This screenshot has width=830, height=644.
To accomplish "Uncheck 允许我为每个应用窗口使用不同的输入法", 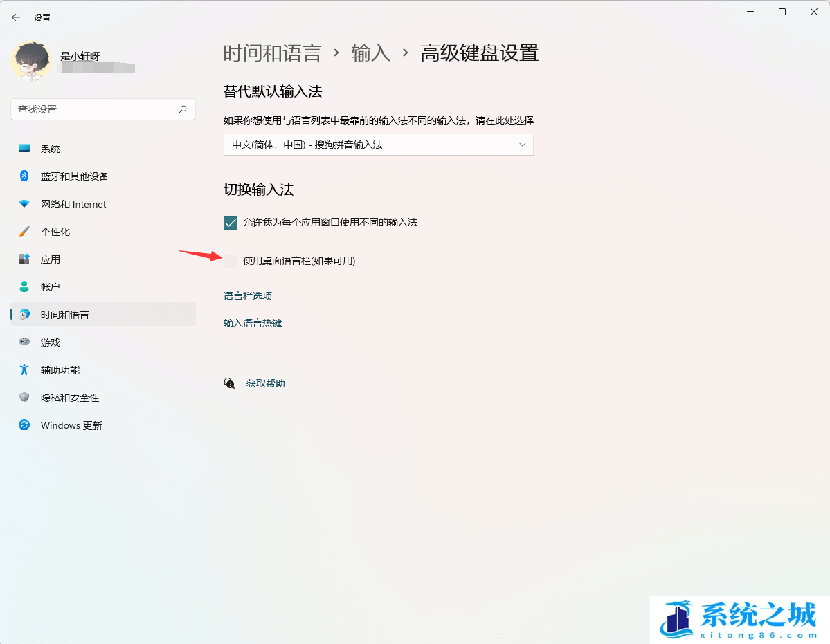I will pyautogui.click(x=229, y=222).
